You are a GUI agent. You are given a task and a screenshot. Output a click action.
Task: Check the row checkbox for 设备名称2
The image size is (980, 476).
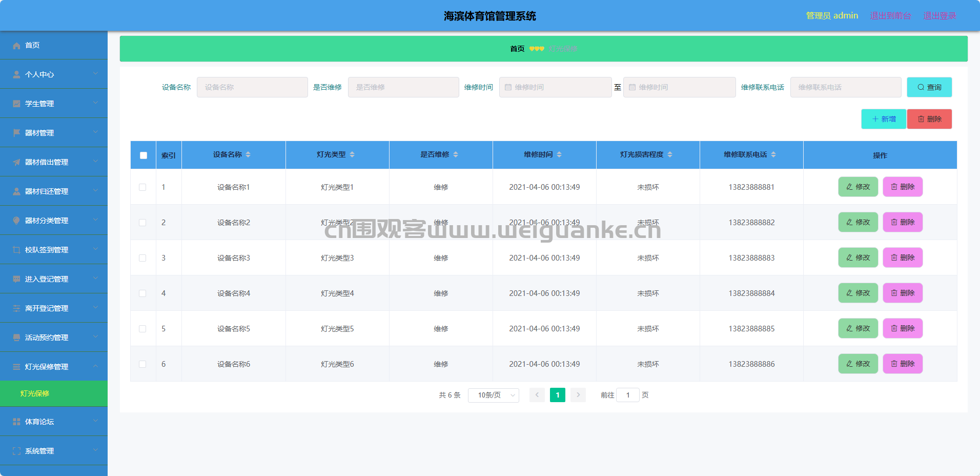click(x=142, y=223)
